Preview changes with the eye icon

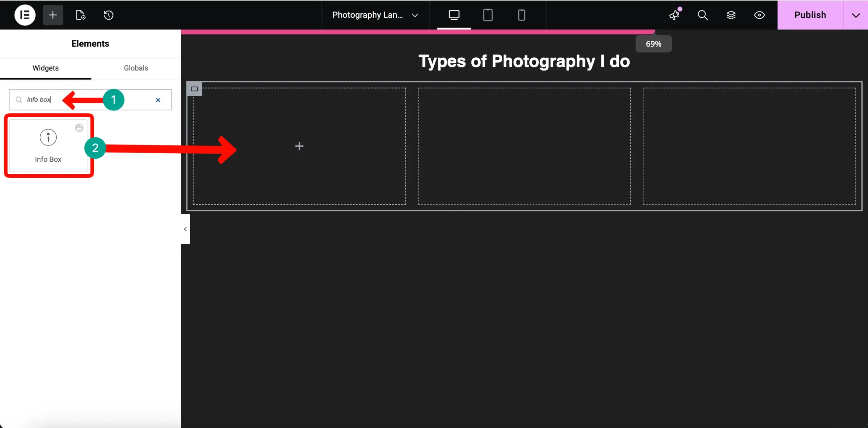tap(759, 15)
